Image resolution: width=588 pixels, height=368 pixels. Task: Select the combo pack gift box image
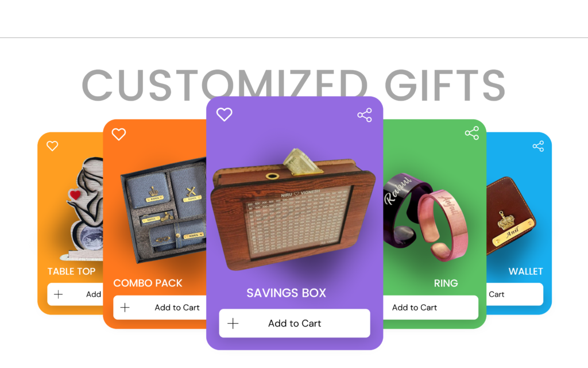tap(163, 210)
